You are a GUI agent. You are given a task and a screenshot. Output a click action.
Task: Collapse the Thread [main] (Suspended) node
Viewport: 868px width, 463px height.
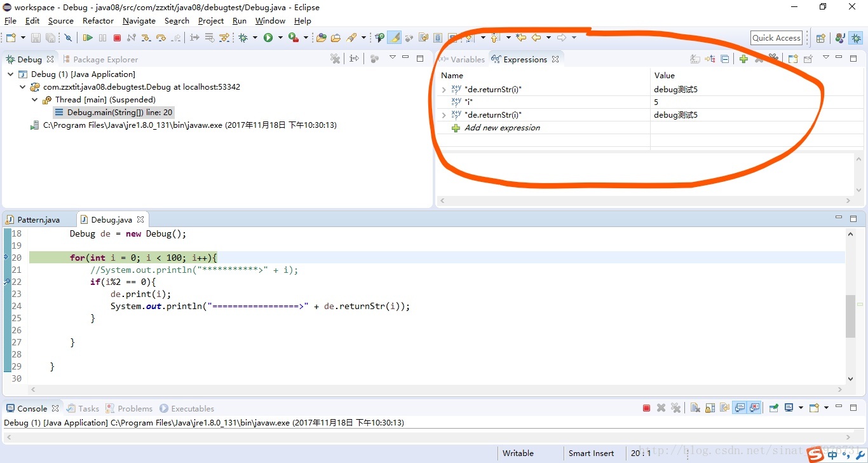click(x=34, y=100)
